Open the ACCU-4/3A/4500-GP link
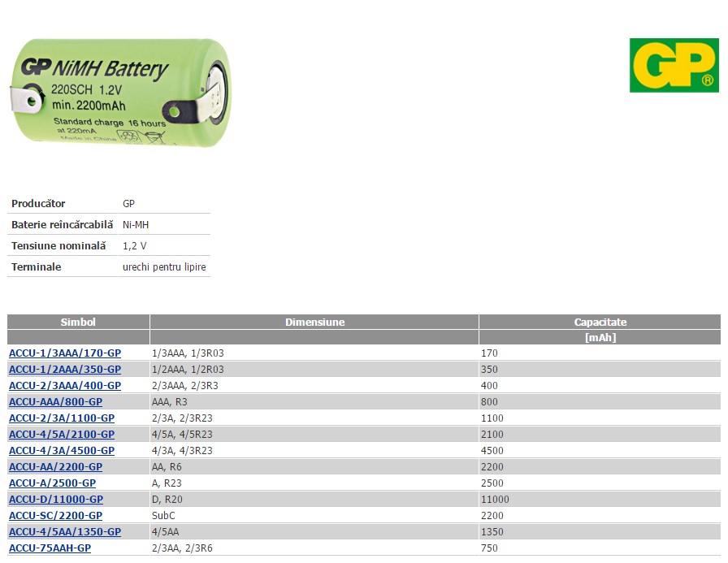Image resolution: width=728 pixels, height=563 pixels. pos(62,451)
